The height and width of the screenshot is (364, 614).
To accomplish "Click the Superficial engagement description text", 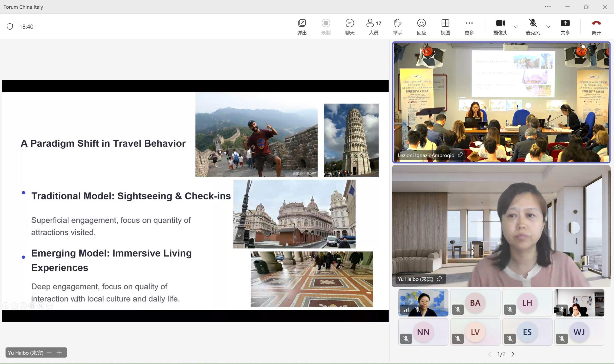I will [x=111, y=226].
